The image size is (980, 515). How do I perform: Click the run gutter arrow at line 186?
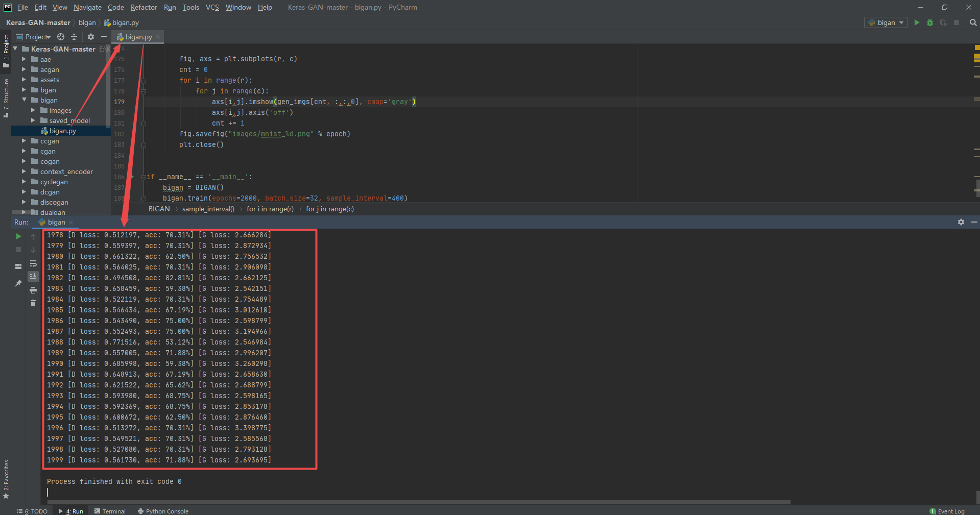click(132, 177)
